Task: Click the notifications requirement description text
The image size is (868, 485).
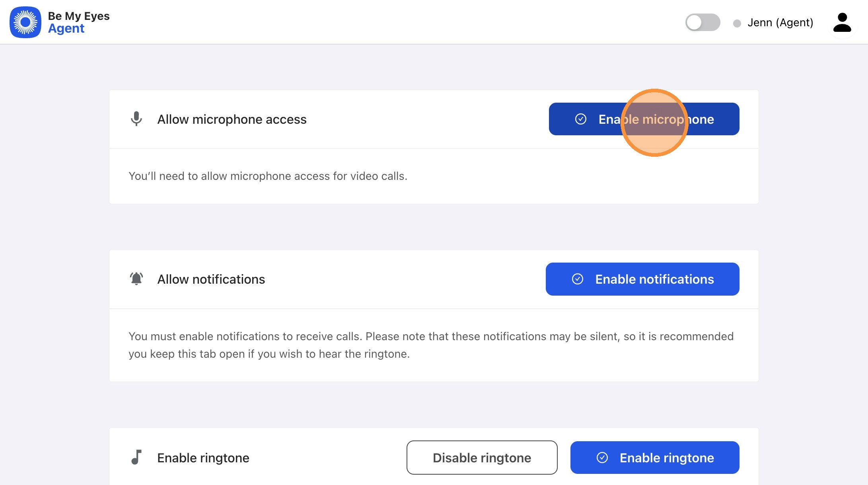Action: pyautogui.click(x=431, y=345)
